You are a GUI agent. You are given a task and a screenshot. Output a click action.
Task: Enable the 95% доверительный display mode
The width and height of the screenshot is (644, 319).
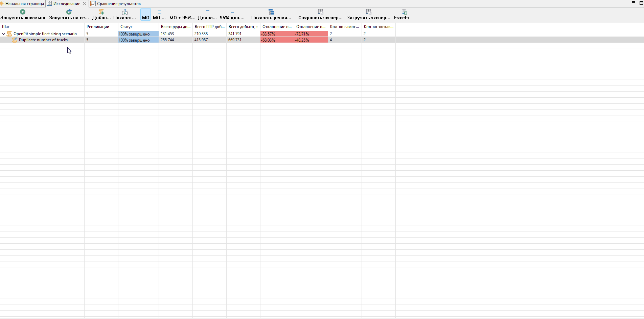pyautogui.click(x=232, y=15)
